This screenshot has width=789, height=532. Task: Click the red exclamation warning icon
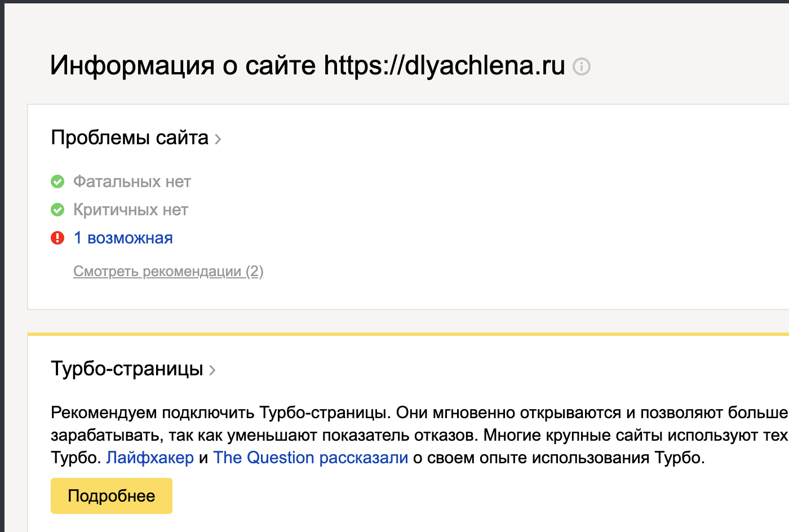[57, 238]
